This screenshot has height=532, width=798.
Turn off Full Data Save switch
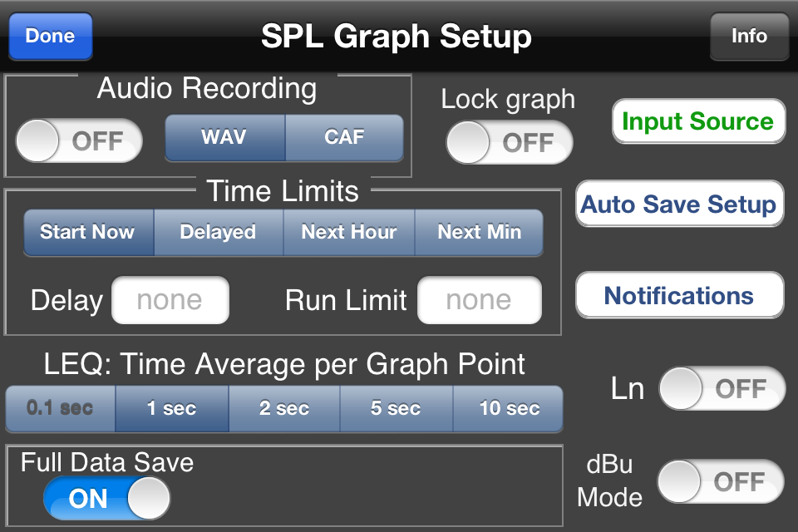coord(107,498)
